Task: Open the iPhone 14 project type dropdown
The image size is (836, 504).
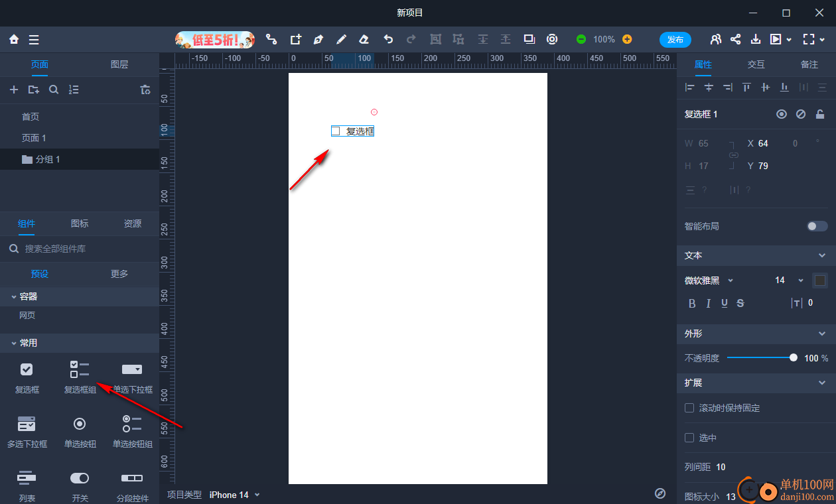Action: (235, 495)
